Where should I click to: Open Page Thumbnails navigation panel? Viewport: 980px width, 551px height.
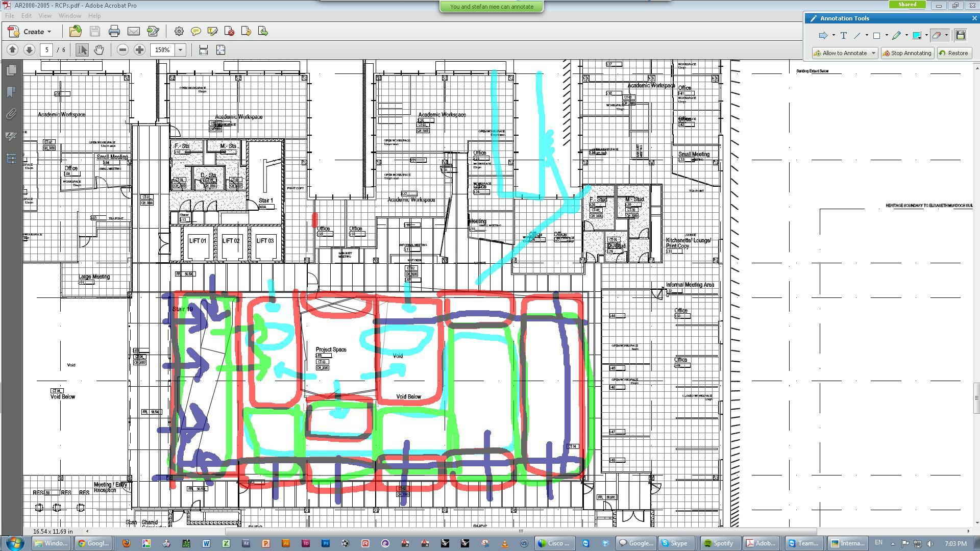click(x=11, y=70)
